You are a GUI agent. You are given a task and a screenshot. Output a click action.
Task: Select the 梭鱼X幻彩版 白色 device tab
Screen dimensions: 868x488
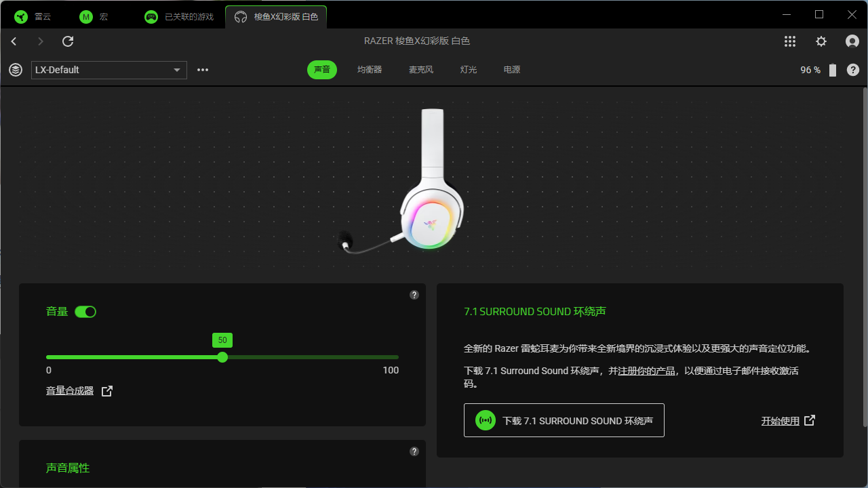[x=276, y=17]
